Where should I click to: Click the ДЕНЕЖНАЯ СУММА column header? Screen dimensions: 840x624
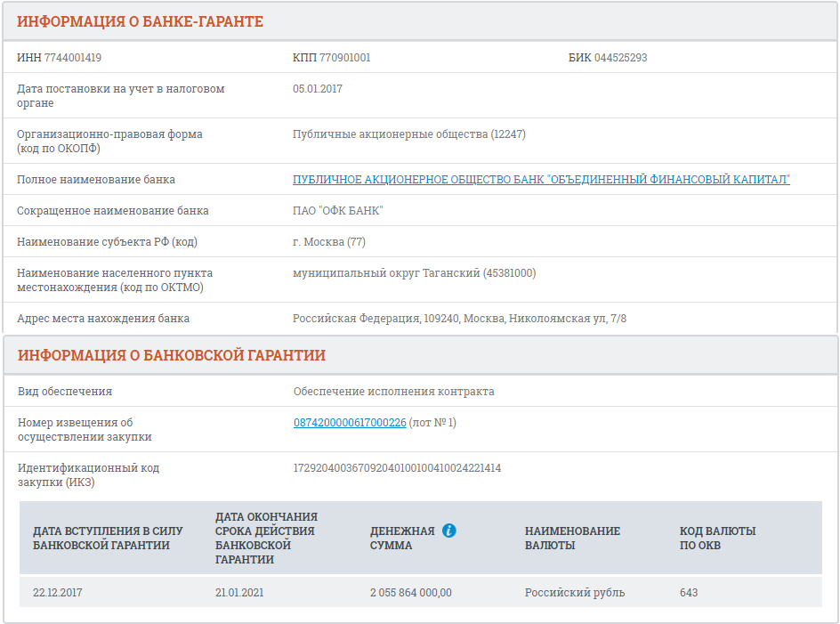(402, 538)
